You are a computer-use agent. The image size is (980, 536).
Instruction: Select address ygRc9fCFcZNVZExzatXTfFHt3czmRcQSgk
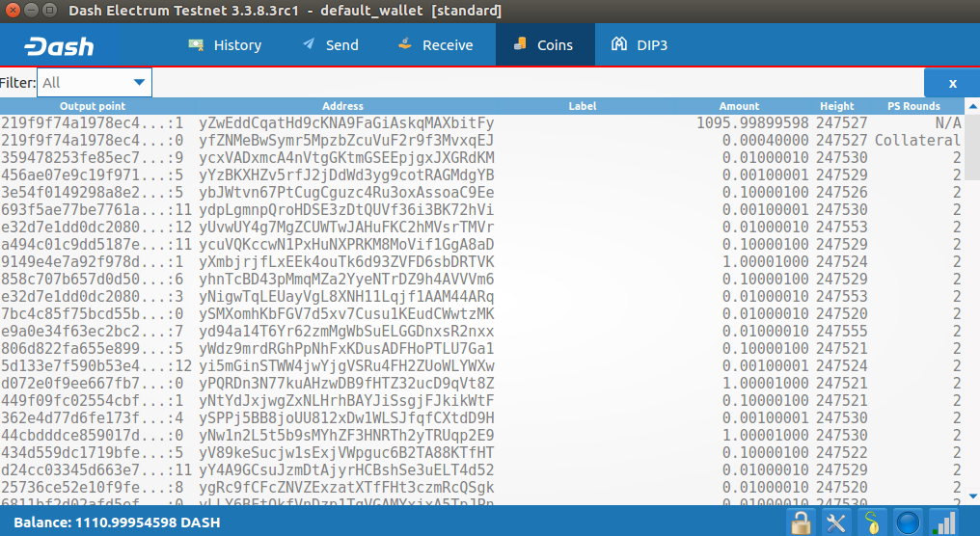(346, 487)
